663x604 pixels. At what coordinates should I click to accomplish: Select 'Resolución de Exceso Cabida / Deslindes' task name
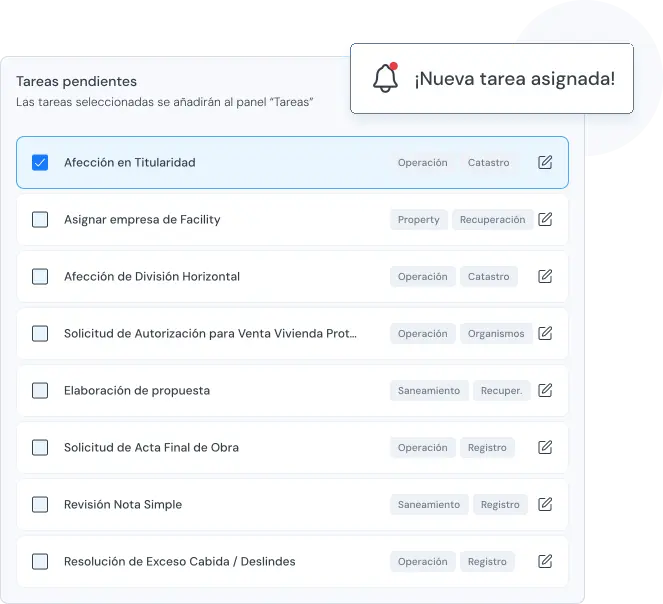click(x=180, y=562)
